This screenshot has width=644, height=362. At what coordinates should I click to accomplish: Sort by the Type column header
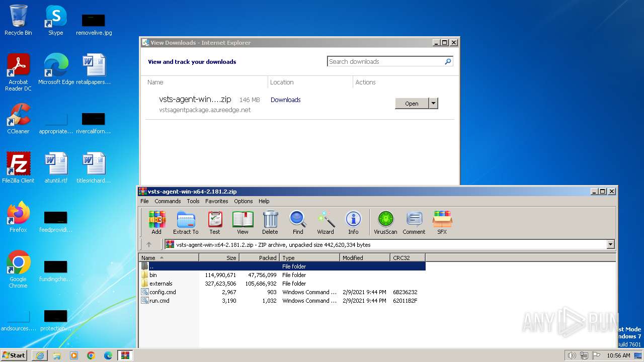(x=310, y=257)
